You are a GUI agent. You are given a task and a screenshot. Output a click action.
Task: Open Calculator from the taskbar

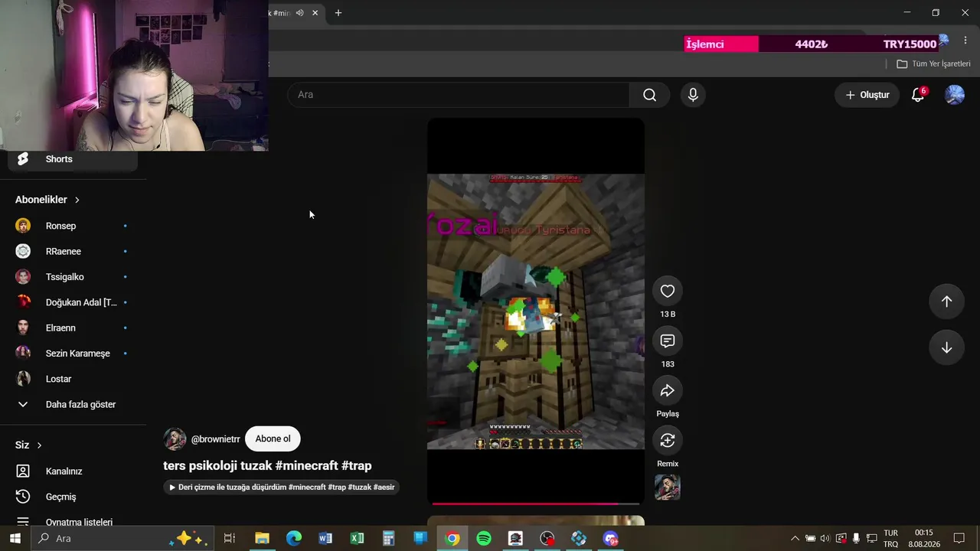pos(388,539)
